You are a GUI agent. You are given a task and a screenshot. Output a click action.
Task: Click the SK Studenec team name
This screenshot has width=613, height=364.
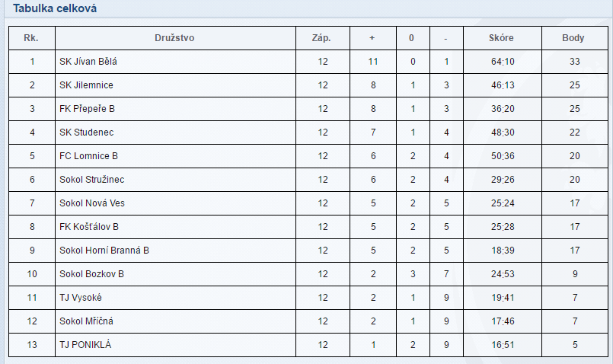pyautogui.click(x=87, y=133)
